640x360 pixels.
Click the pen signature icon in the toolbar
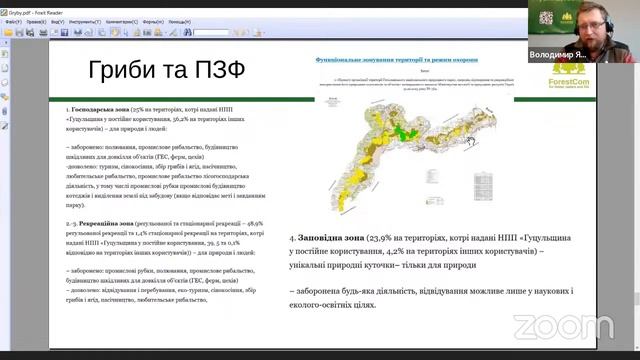pos(173,32)
